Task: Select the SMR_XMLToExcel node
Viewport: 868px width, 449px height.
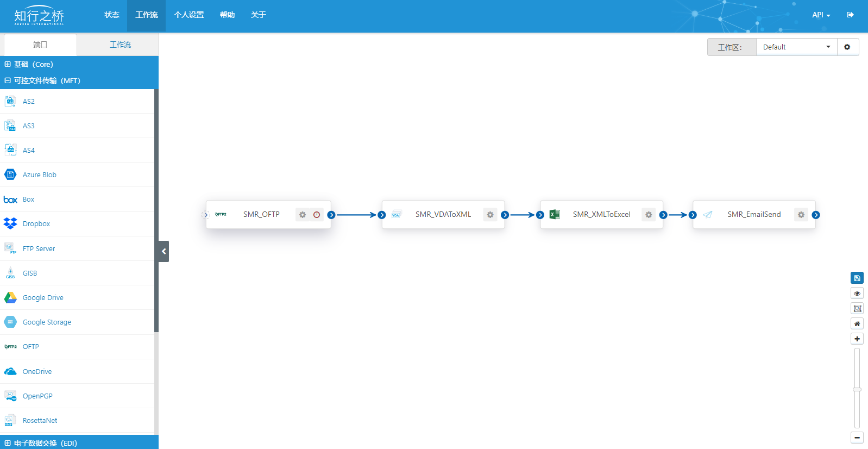Action: coord(601,215)
